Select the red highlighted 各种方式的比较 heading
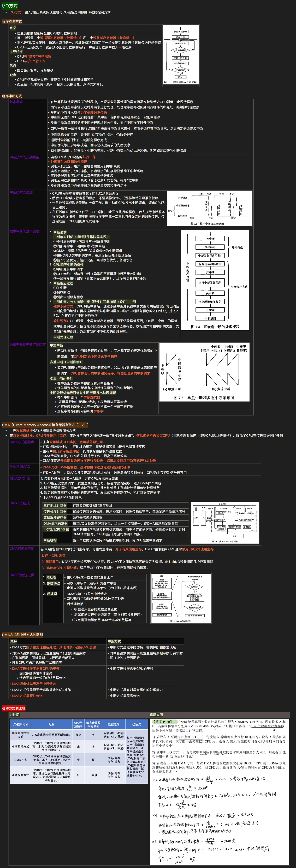The height and width of the screenshot is (868, 296). tap(14, 708)
